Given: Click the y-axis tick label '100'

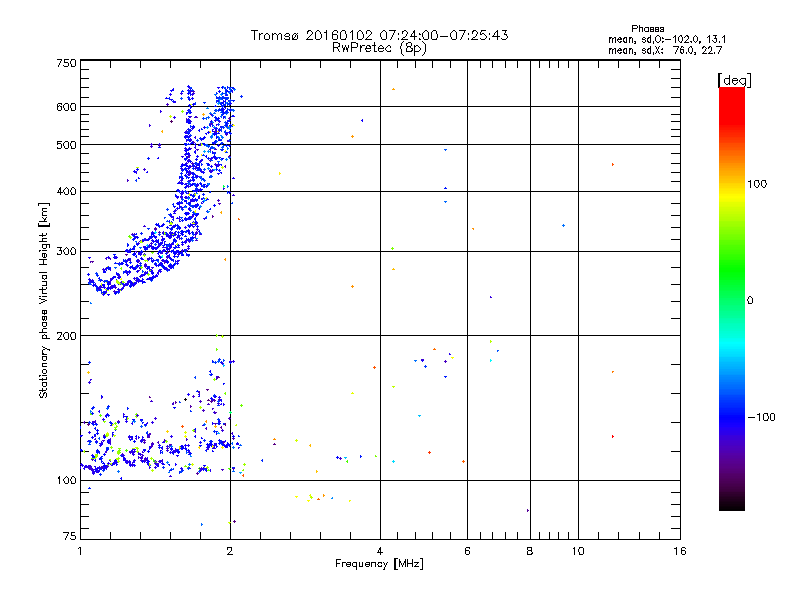Looking at the screenshot, I should click(67, 481).
